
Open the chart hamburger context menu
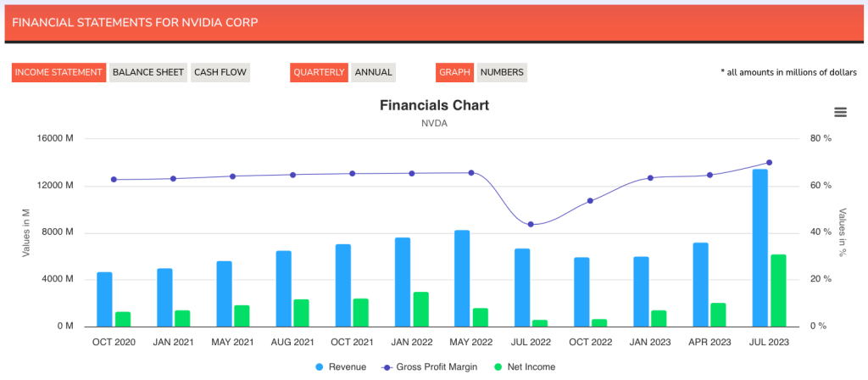tap(840, 112)
